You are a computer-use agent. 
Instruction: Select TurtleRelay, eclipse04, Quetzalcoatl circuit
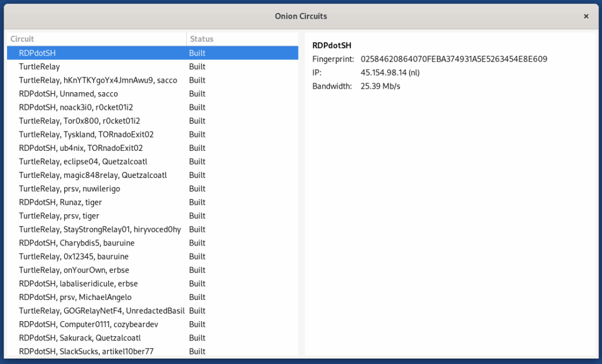tap(83, 161)
